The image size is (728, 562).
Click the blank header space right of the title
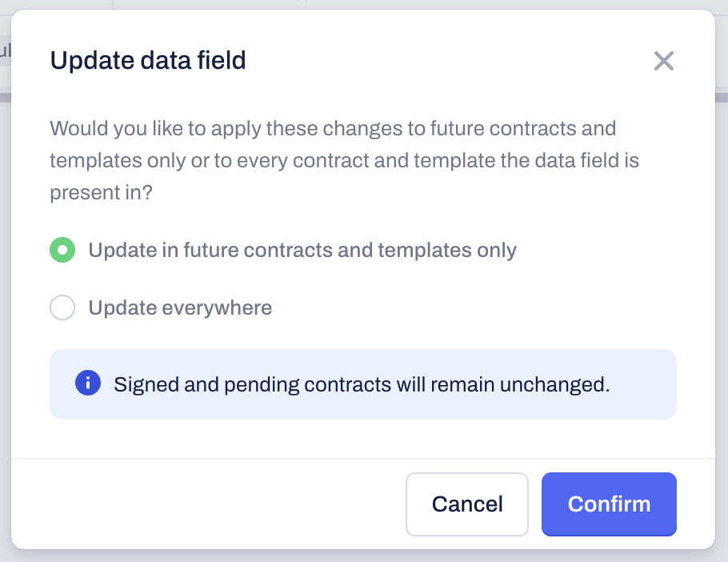[448, 60]
